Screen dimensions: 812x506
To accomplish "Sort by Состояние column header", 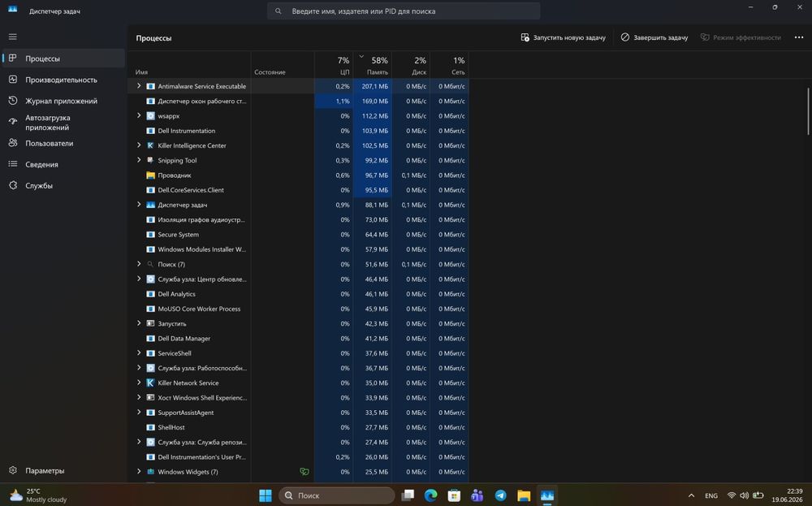I will click(283, 65).
